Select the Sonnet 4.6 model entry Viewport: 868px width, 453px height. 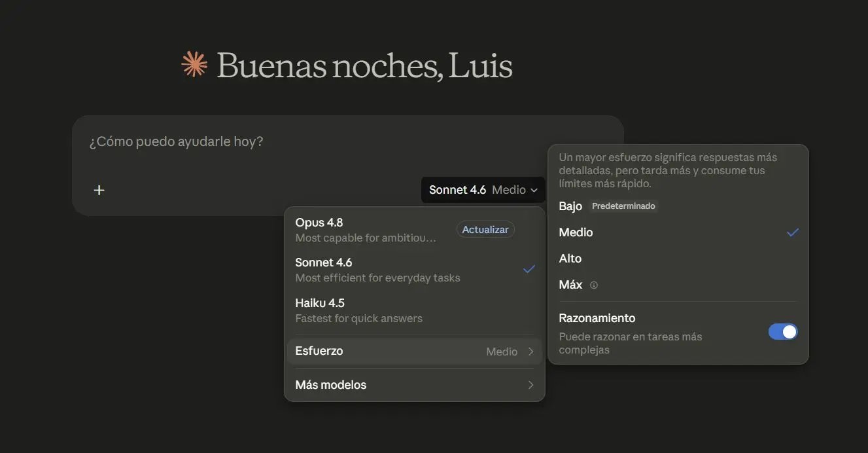415,270
